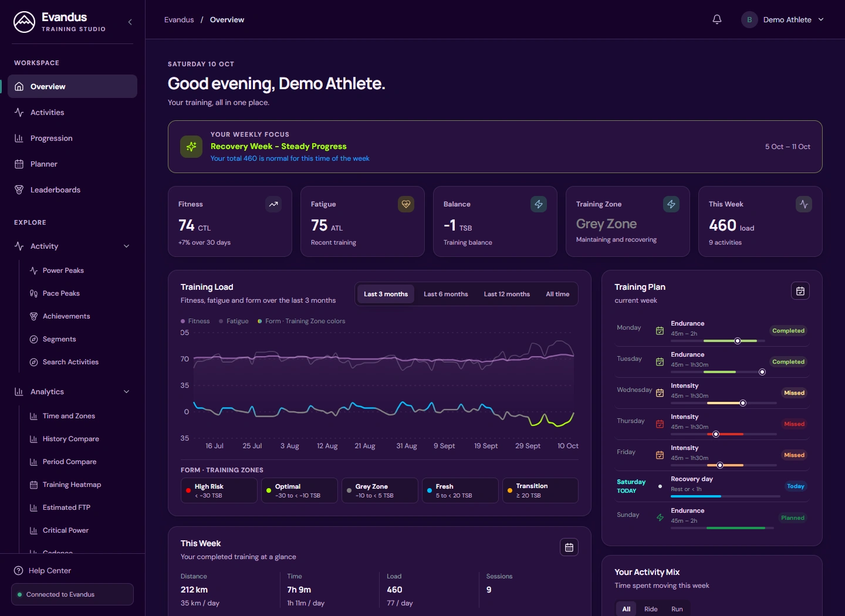845x616 pixels.
Task: Switch to Last 12 months range
Action: [507, 294]
